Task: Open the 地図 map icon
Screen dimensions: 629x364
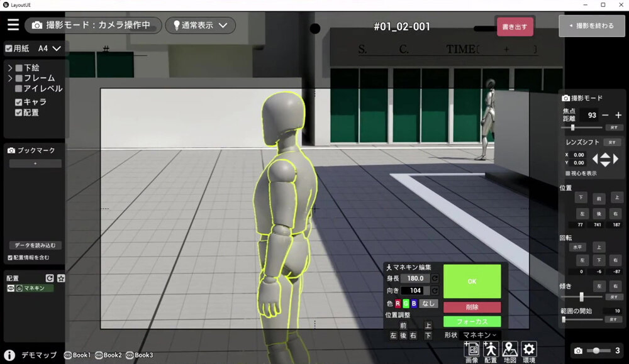Action: point(509,350)
